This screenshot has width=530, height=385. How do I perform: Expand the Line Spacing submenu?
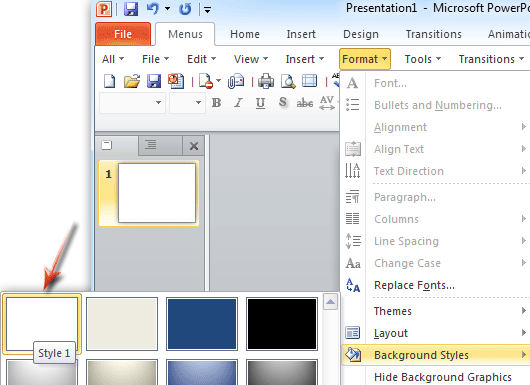point(435,241)
